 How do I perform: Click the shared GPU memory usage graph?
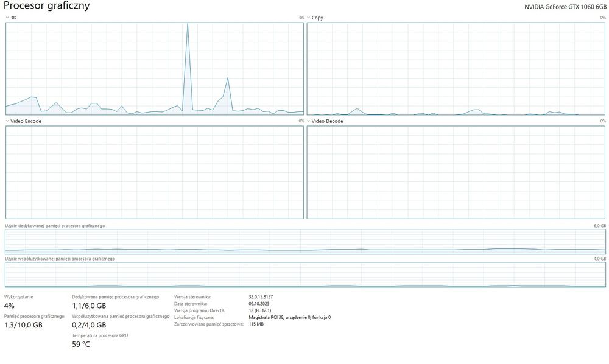305,275
